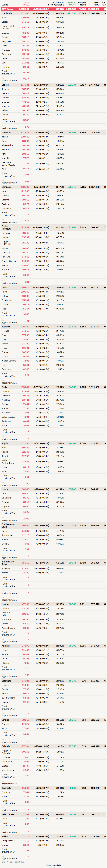The width and height of the screenshot is (107, 868).
Task: Collapse the Lombardia region row
Action: pos(53,13)
